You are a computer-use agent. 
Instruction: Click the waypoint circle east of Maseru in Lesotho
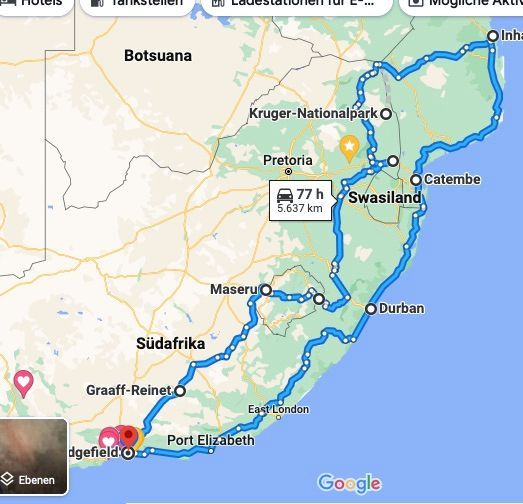pyautogui.click(x=319, y=299)
